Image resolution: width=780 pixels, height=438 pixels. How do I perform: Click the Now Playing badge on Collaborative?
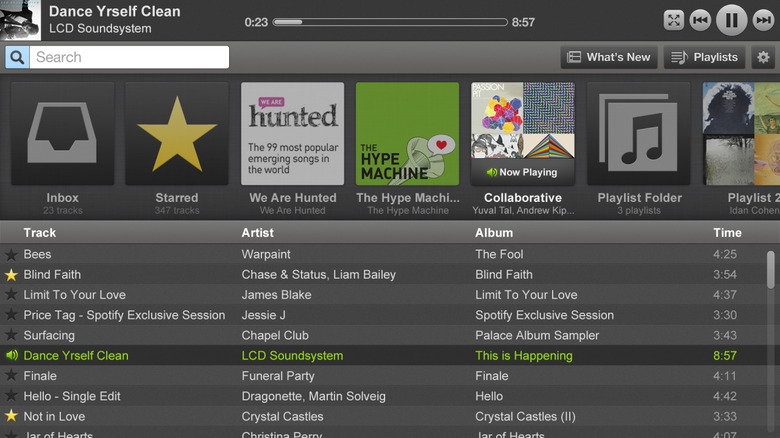coord(522,172)
